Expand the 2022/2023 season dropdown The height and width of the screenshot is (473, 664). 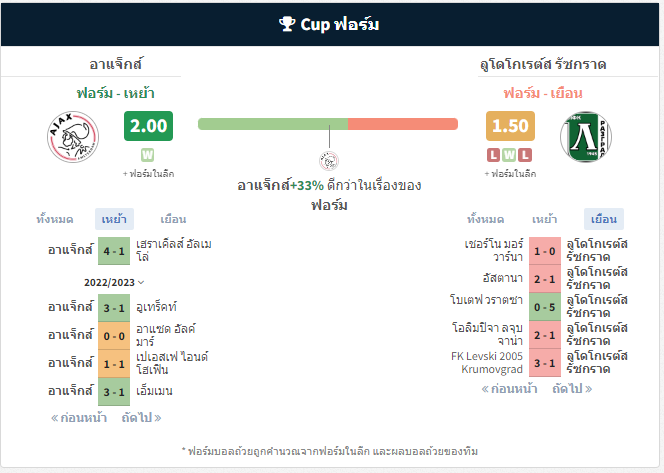tap(114, 282)
